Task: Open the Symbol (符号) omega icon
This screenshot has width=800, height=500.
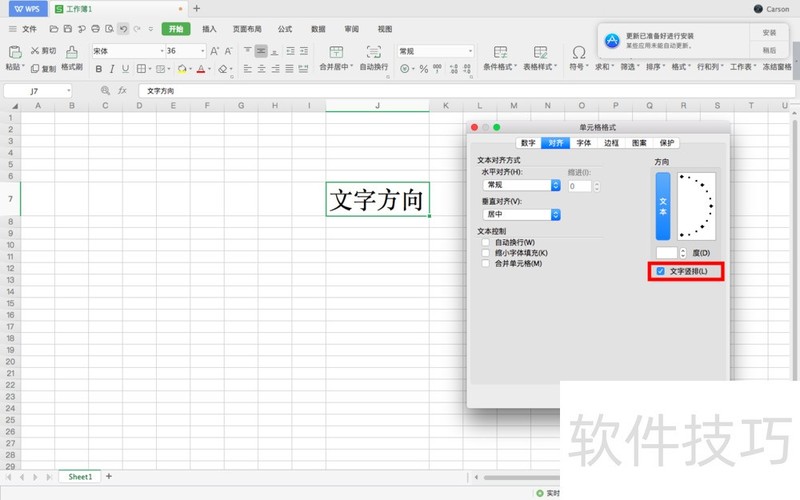Action: tap(579, 52)
